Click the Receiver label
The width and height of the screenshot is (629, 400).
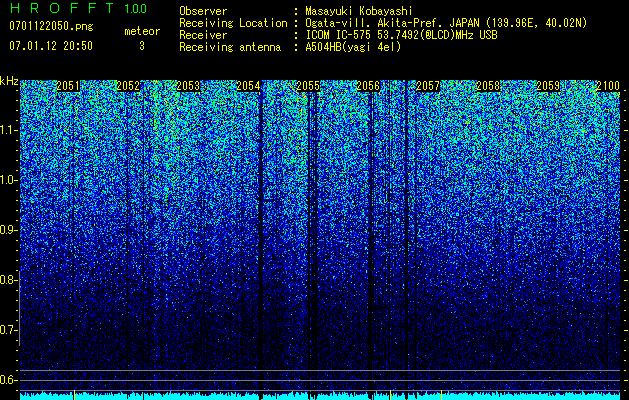point(203,35)
